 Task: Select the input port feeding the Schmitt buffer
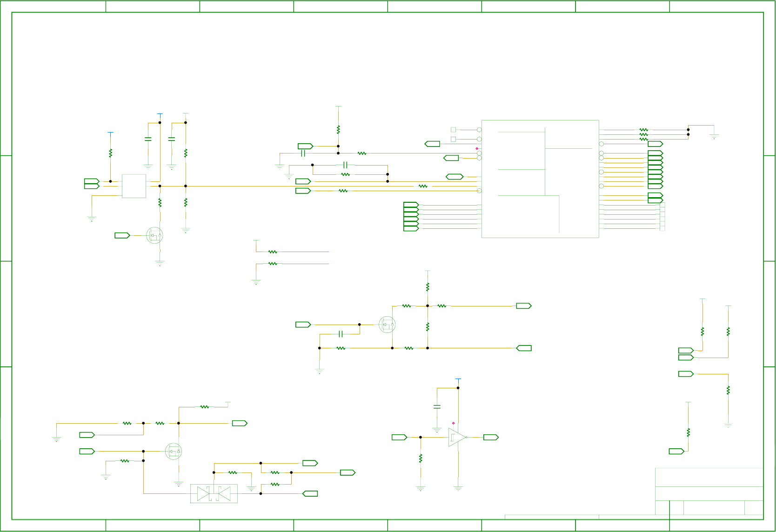[x=400, y=437]
